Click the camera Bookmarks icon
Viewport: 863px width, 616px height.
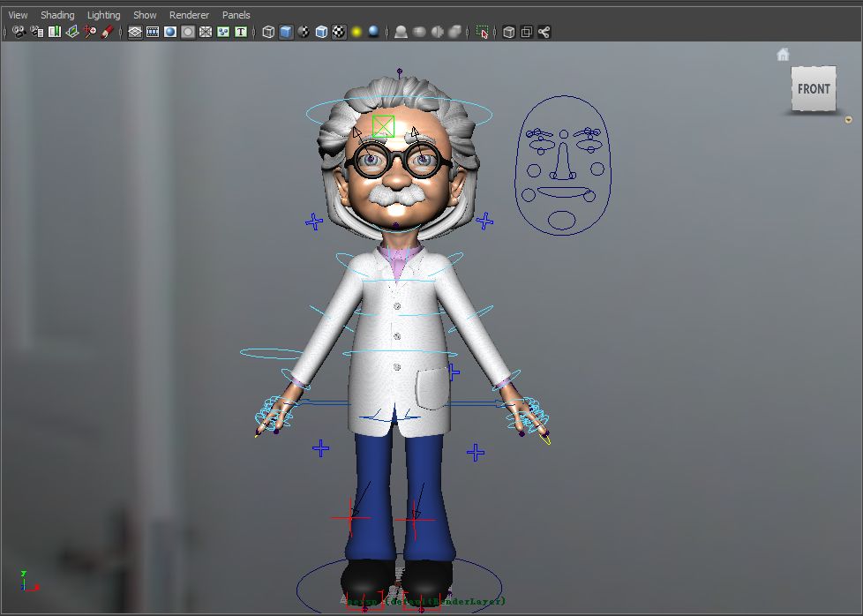[55, 32]
